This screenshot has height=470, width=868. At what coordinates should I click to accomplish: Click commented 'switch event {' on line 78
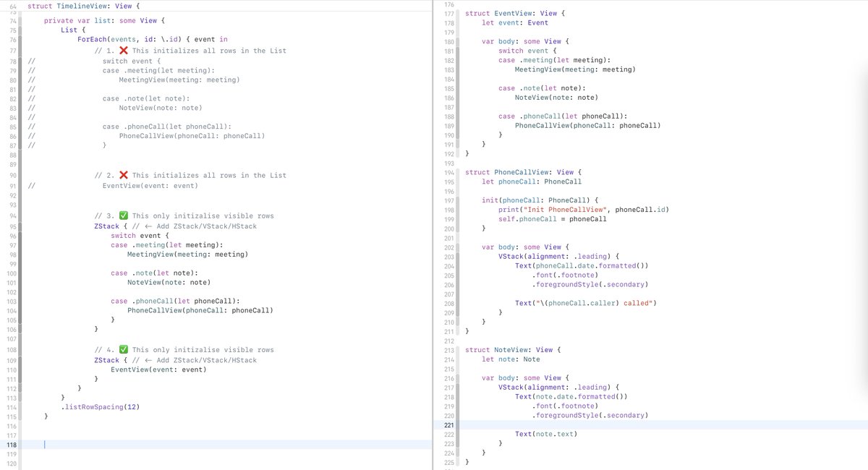(x=132, y=61)
